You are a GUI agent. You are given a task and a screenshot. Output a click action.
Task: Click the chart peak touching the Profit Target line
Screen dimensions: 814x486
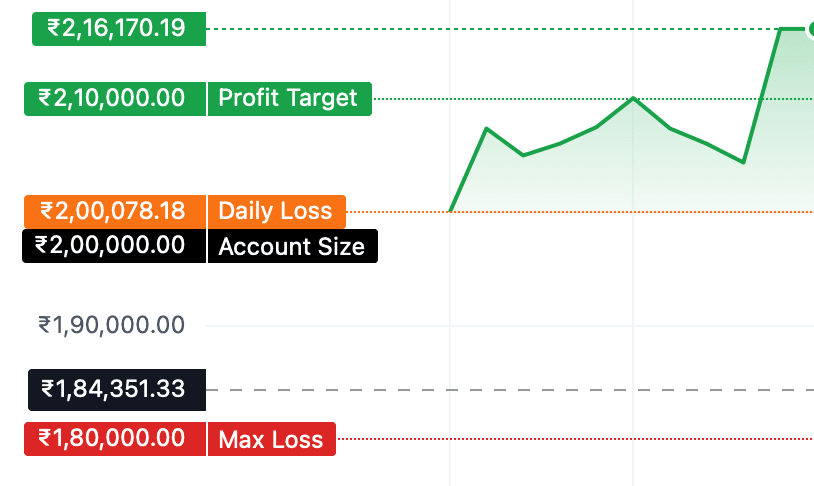(x=634, y=98)
